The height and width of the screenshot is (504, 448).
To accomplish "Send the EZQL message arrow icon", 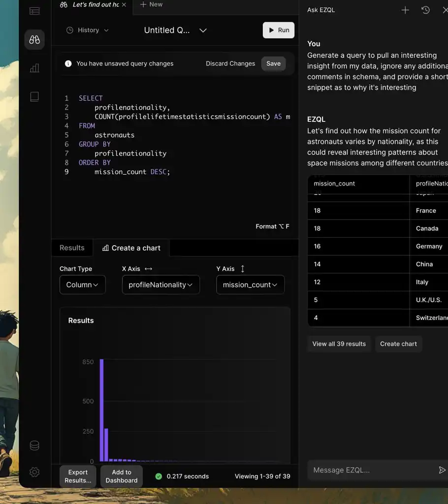I will coord(442,470).
